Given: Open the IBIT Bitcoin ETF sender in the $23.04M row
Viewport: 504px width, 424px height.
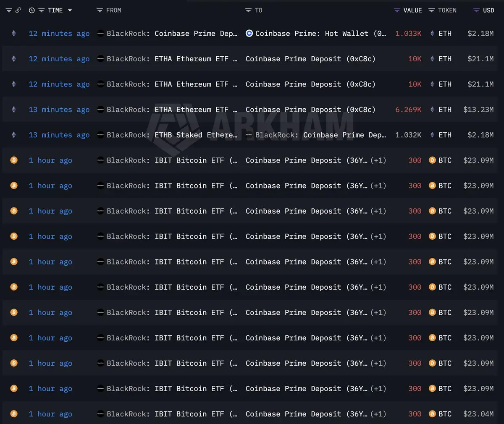Looking at the screenshot, I should click(172, 414).
